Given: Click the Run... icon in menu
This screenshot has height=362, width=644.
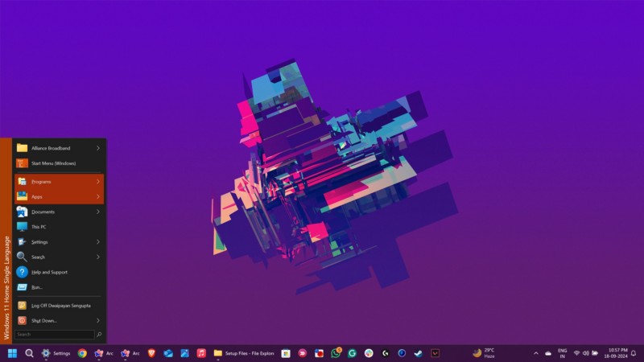Looking at the screenshot, I should [23, 287].
